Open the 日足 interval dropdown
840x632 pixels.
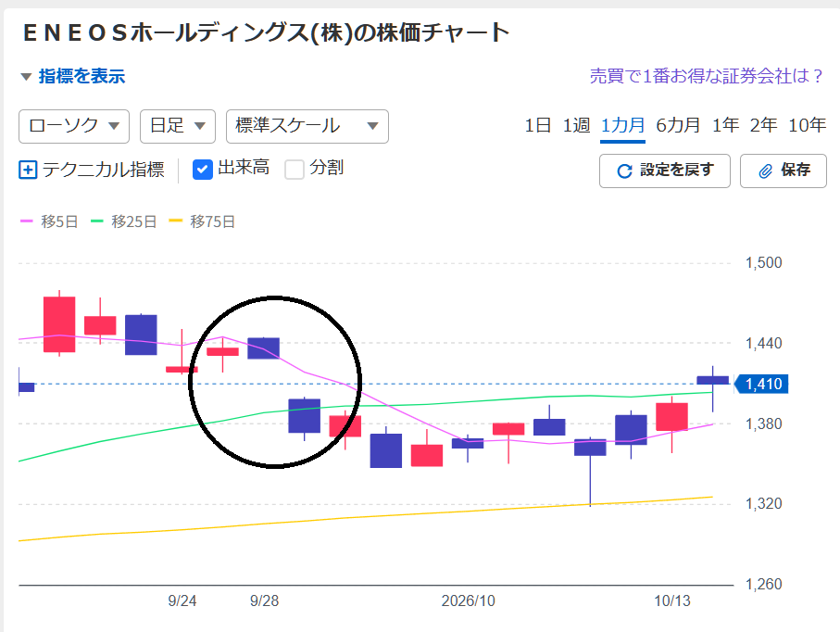click(177, 127)
